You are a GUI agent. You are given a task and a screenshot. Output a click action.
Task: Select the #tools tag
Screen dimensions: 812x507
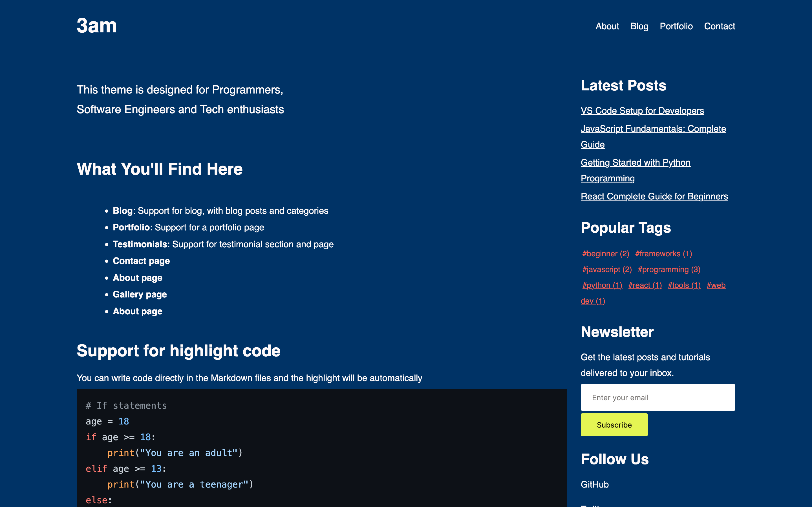coord(684,285)
